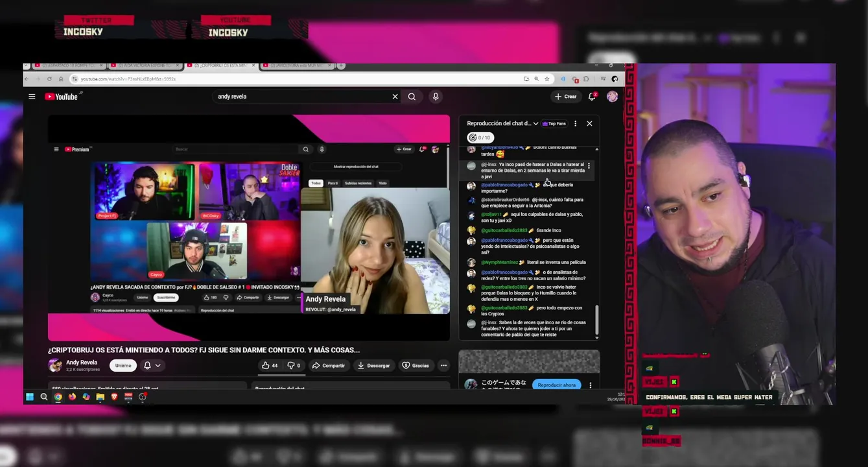Image resolution: width=868 pixels, height=467 pixels.
Task: Click the 0/10 chat goal chip
Action: tap(479, 138)
